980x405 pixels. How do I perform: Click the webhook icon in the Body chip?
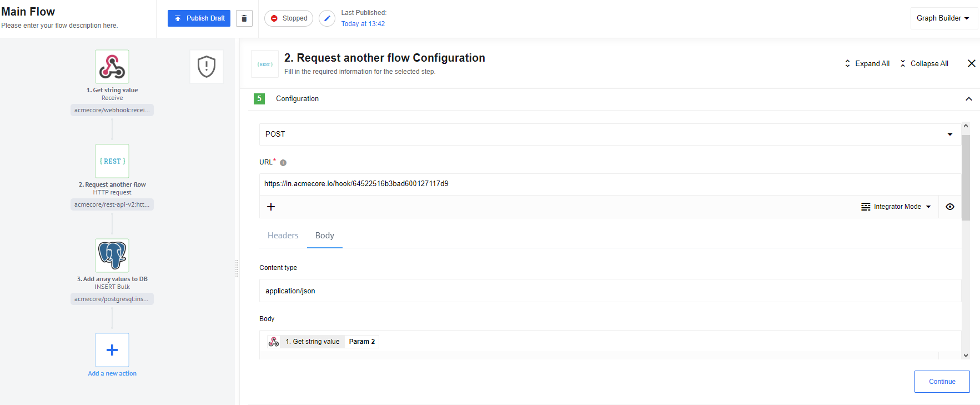coord(274,342)
